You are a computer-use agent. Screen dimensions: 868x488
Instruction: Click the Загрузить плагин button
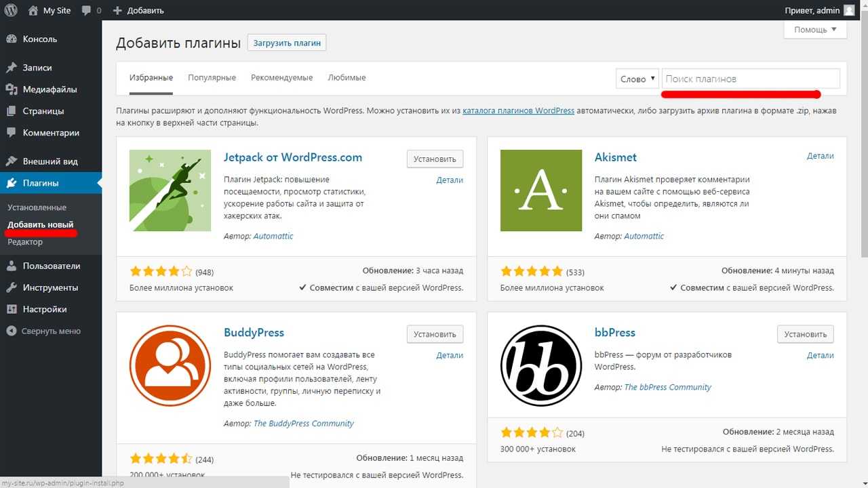point(287,43)
